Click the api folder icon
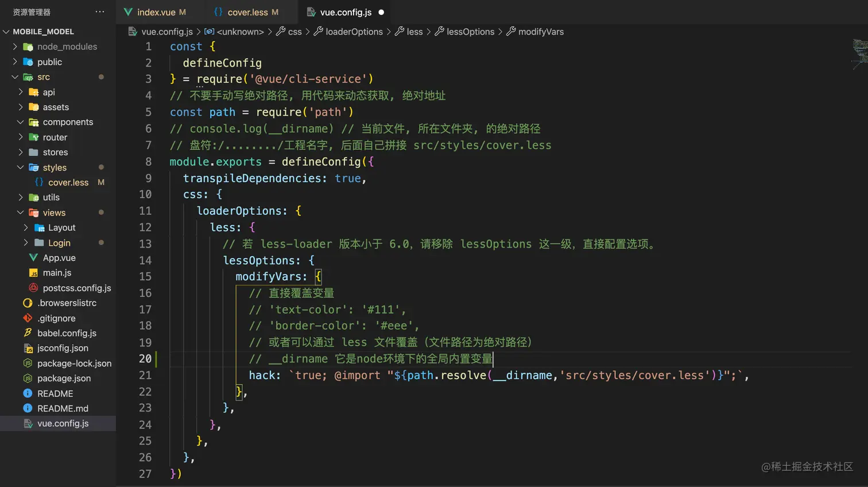The image size is (868, 487). tap(33, 92)
